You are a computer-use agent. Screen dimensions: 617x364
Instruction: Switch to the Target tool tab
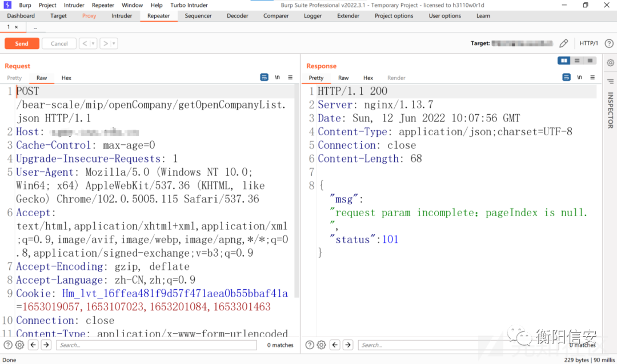(58, 16)
